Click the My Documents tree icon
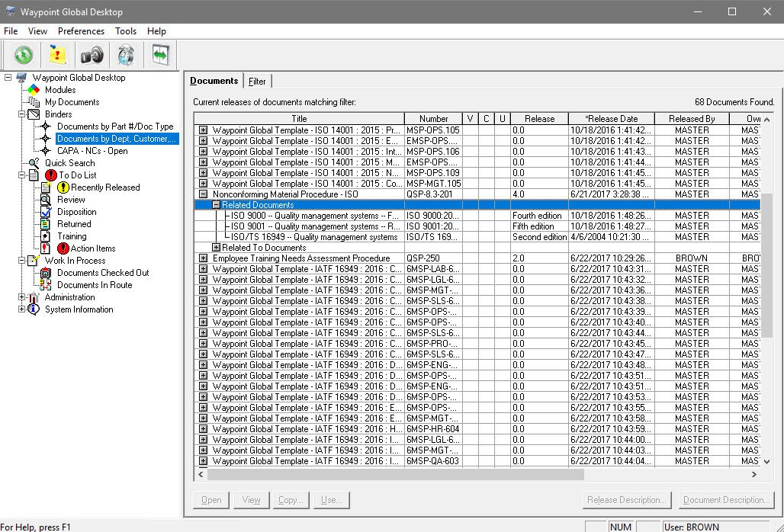 pos(34,102)
